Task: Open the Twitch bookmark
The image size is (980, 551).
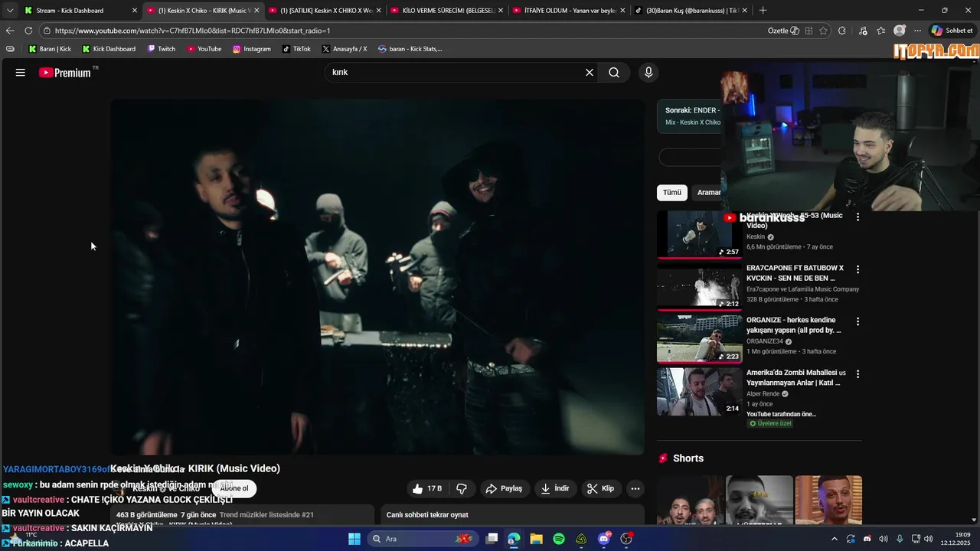Action: coord(161,49)
